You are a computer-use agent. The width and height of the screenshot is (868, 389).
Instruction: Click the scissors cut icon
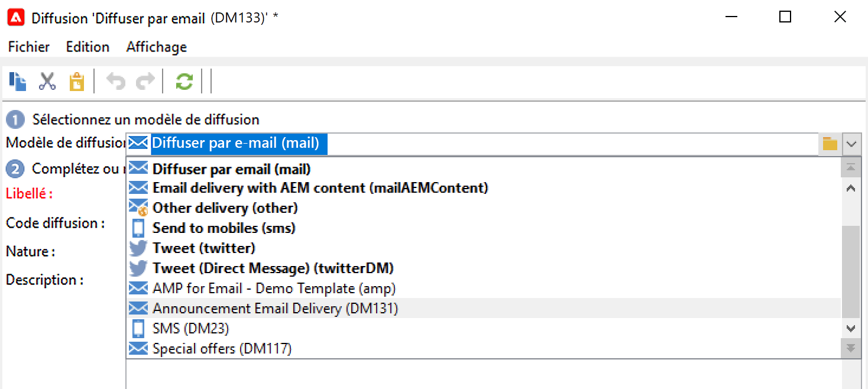coord(47,81)
